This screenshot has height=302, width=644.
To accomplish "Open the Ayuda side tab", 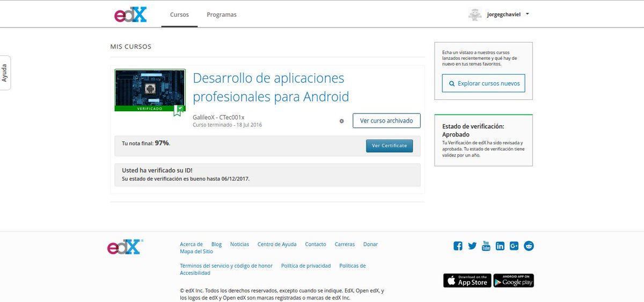I will click(x=5, y=73).
